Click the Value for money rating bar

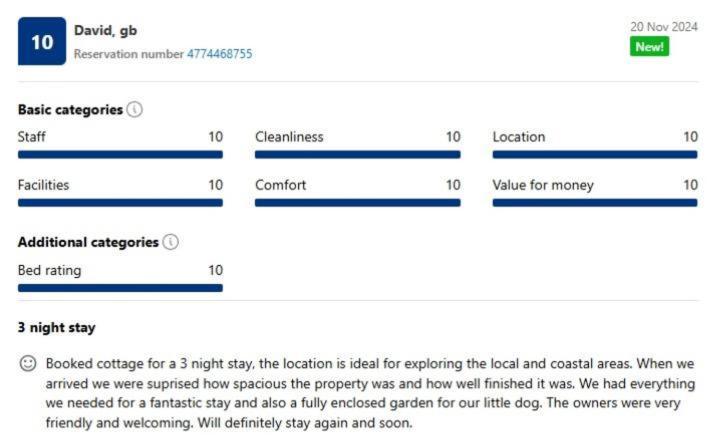coord(595,203)
